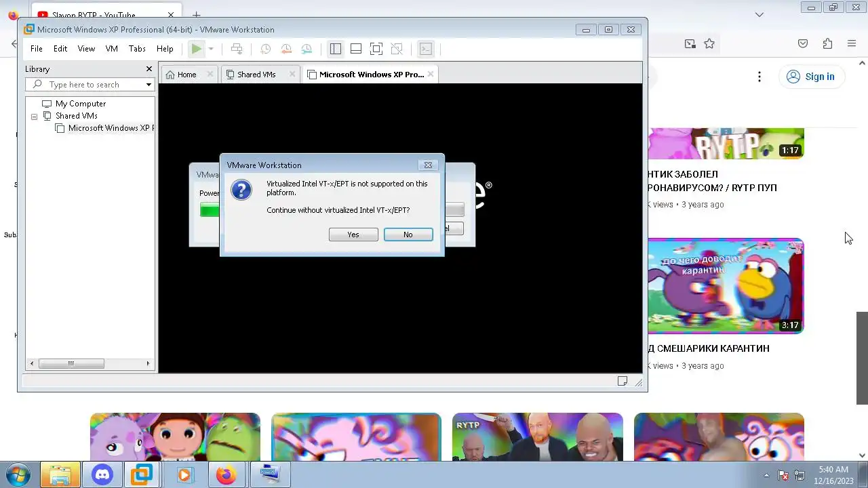The image size is (868, 488).
Task: Open YouTube settings three-dot menu
Action: pos(759,77)
